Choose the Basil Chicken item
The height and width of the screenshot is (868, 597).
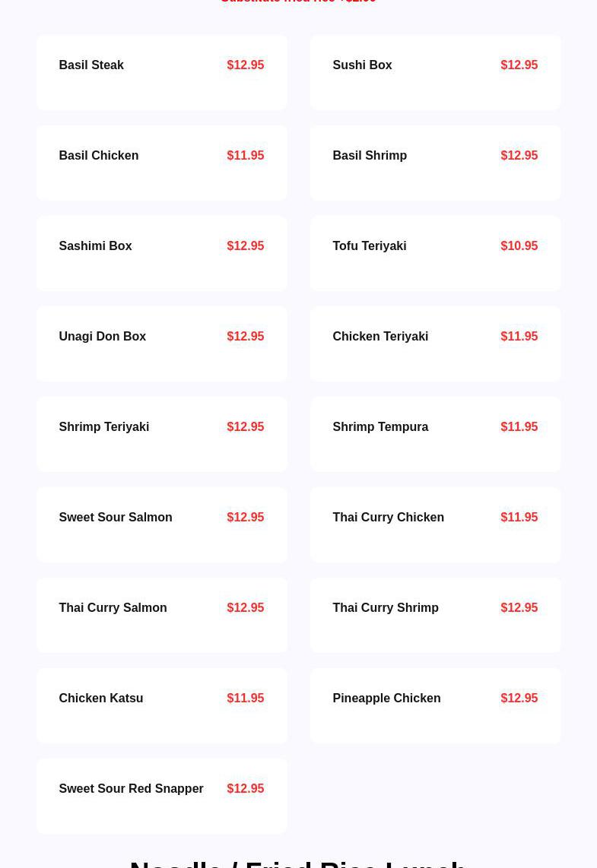pyautogui.click(x=162, y=163)
